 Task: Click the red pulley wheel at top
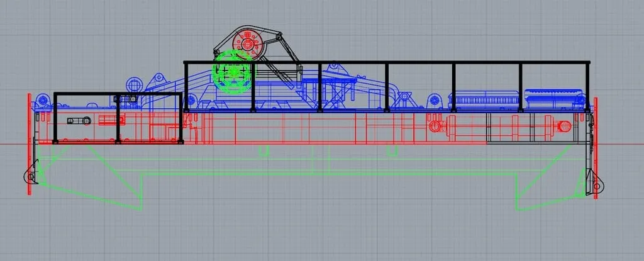point(247,44)
